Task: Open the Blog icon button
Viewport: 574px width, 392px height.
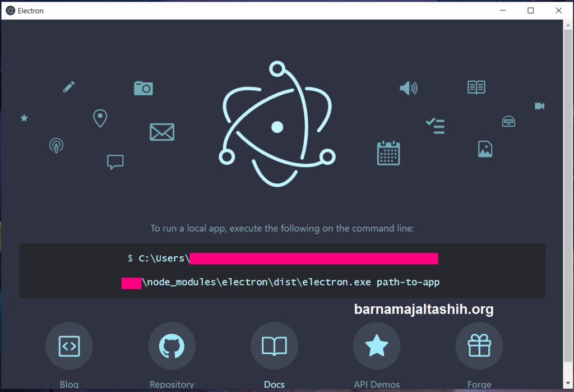Action: pos(69,345)
